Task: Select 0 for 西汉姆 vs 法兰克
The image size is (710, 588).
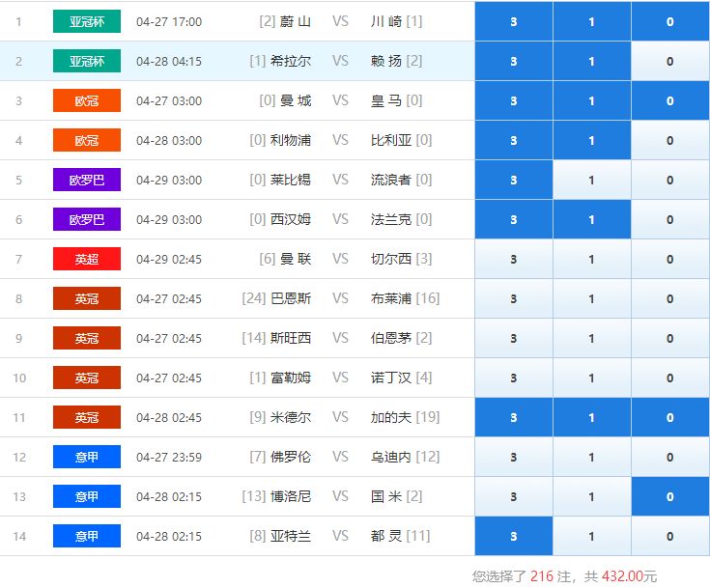Action: 670,219
